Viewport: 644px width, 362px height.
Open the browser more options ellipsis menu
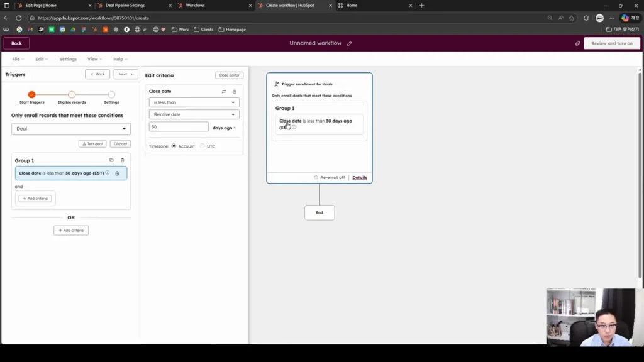[x=612, y=18]
